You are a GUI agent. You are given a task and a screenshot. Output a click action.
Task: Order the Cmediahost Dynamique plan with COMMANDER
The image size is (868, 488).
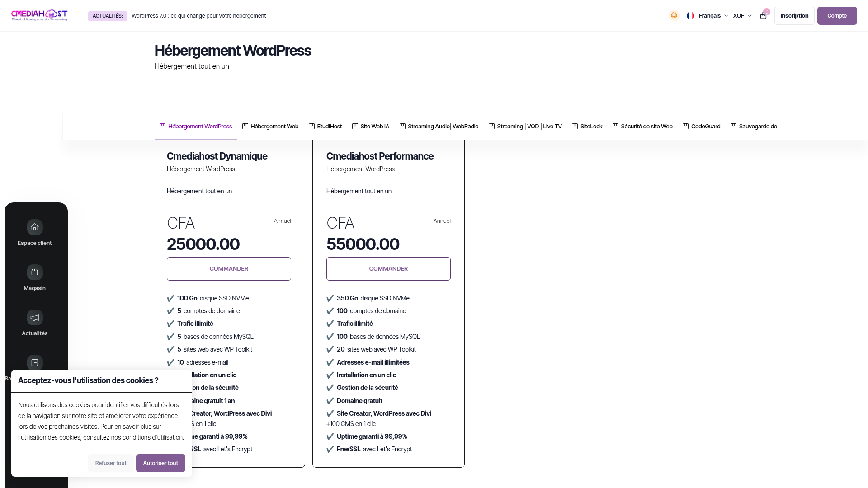(229, 269)
